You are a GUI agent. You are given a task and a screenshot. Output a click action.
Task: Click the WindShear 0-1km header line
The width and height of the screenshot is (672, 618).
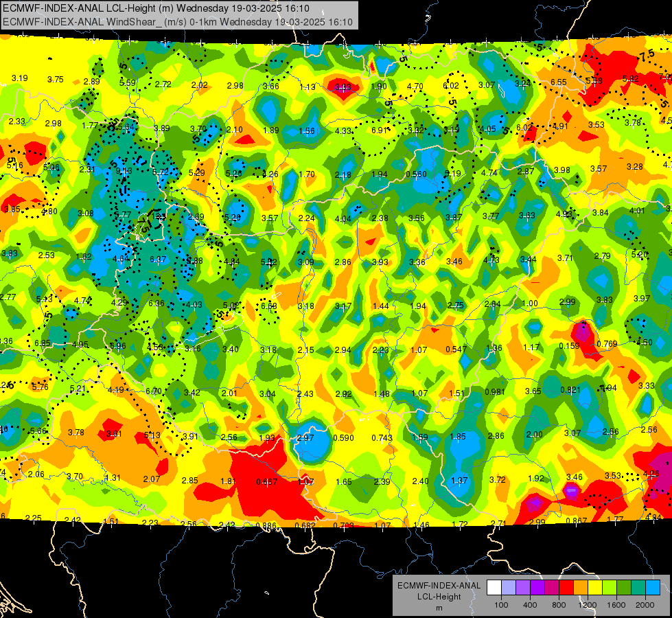click(177, 22)
